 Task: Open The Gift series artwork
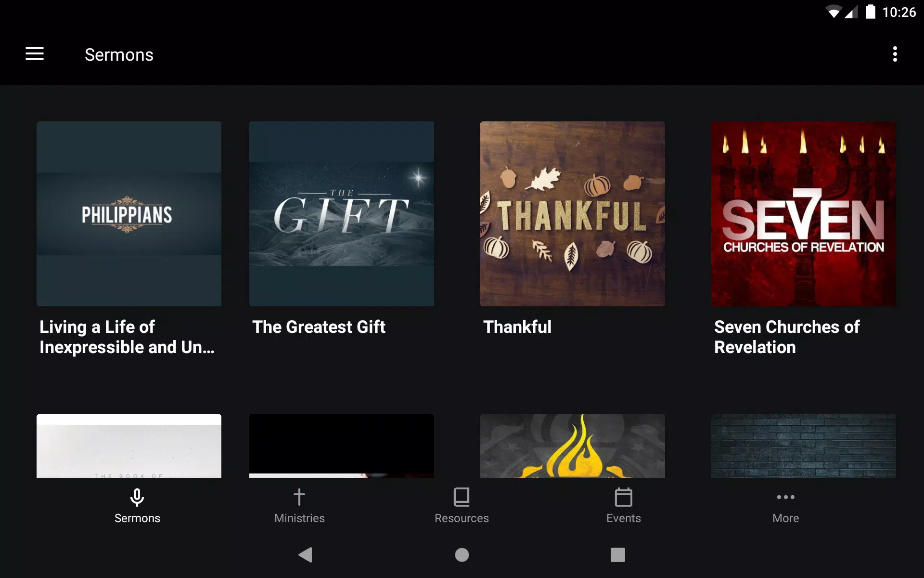(x=342, y=214)
